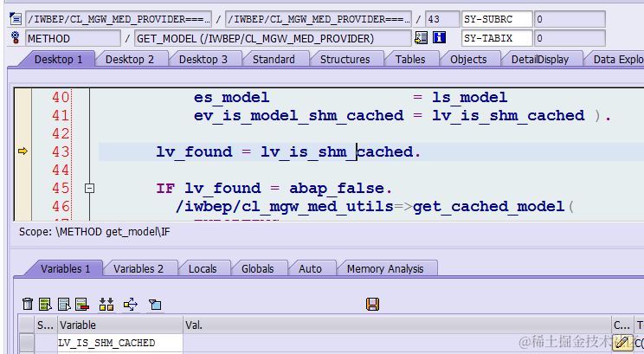This screenshot has width=644, height=354.
Task: Click the Variable column header
Action: [x=120, y=325]
